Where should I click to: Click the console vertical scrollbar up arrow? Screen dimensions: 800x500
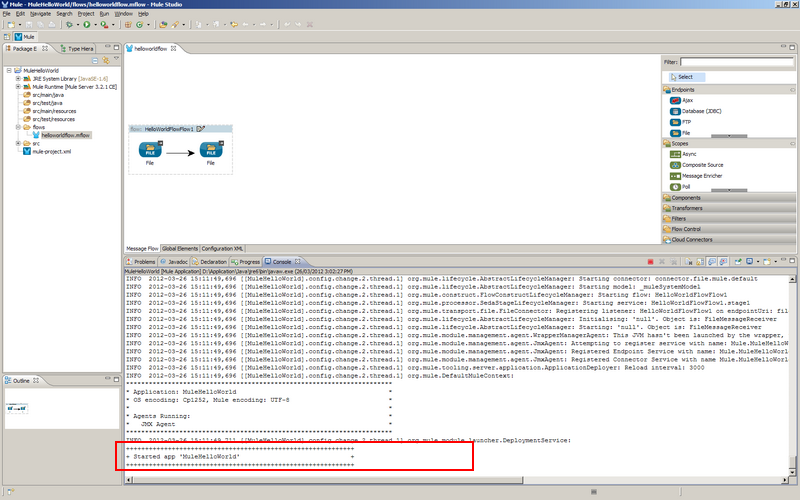coord(792,279)
